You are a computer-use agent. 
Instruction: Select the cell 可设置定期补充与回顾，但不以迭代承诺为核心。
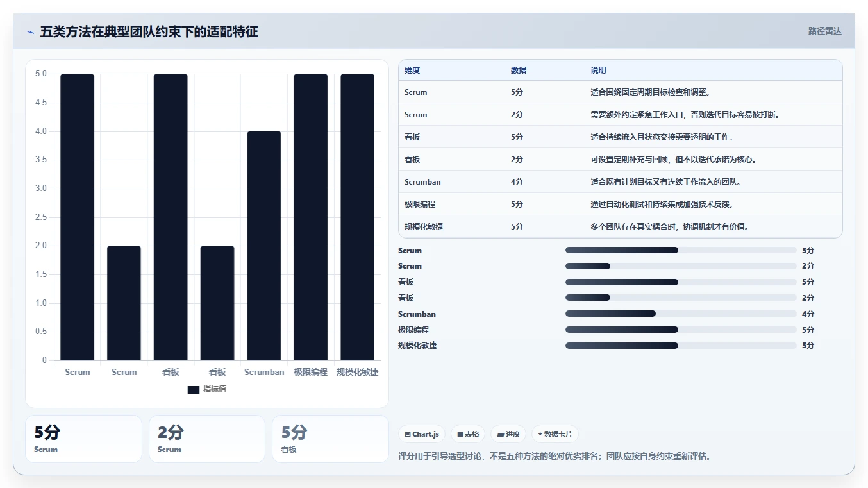click(673, 160)
